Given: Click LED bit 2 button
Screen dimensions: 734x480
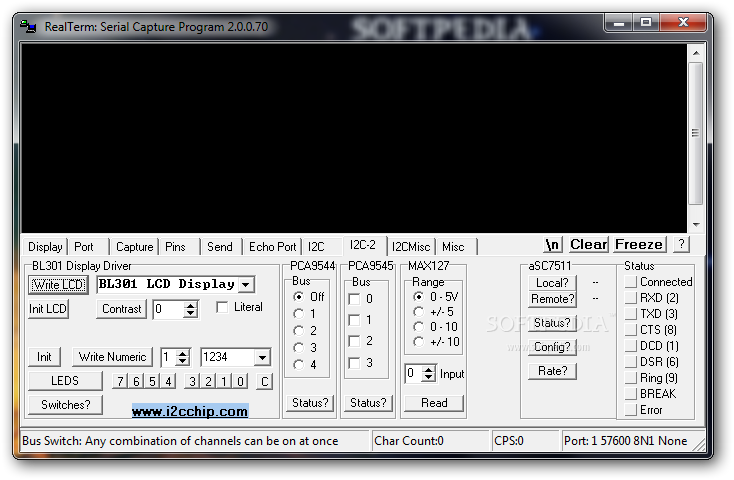Looking at the screenshot, I should point(208,382).
